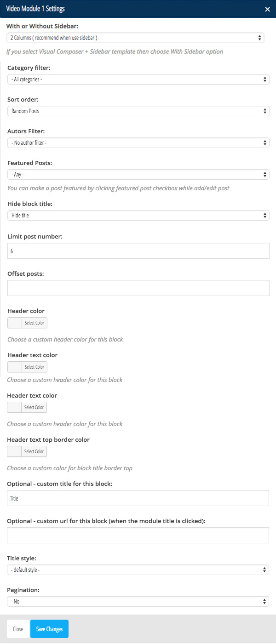
Task: Open the Title style dropdown
Action: (138, 570)
